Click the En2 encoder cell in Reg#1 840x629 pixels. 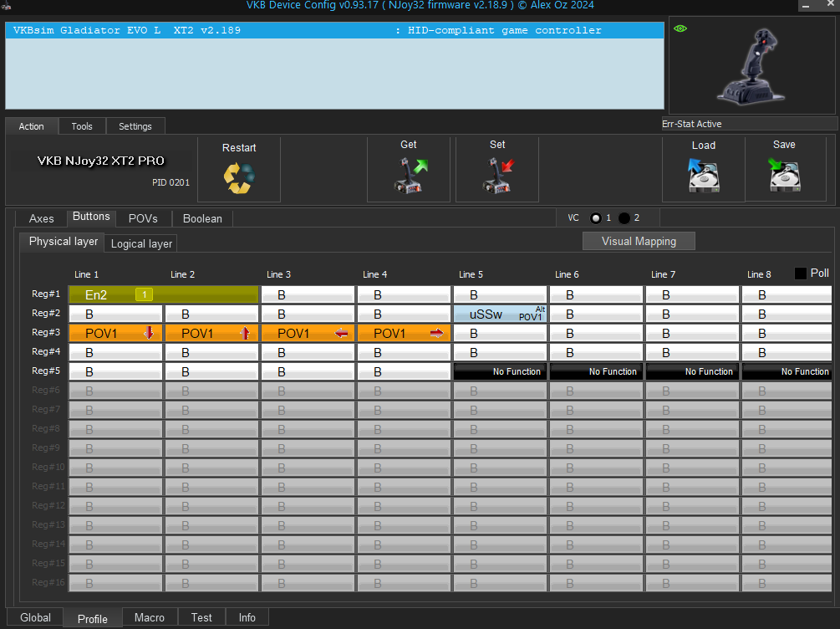164,294
